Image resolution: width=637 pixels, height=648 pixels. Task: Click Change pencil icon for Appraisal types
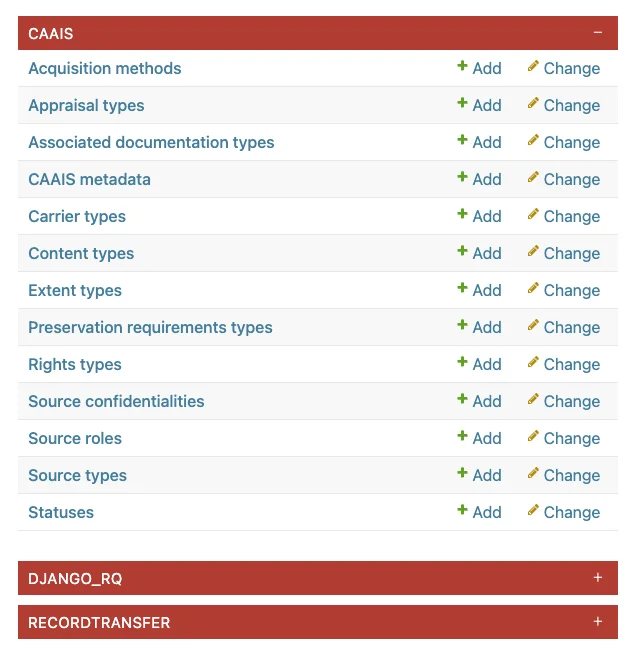click(x=533, y=103)
